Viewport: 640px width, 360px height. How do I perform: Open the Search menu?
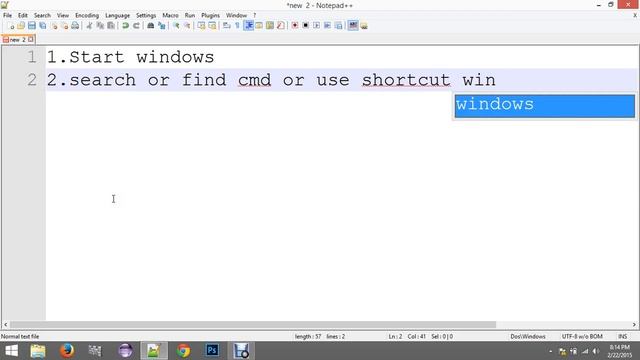42,16
